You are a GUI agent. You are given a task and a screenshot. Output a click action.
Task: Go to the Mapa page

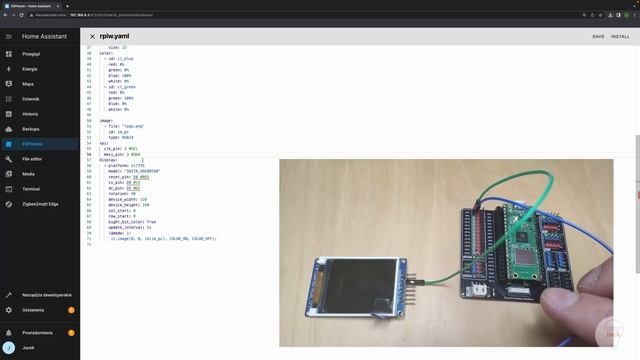[x=28, y=84]
